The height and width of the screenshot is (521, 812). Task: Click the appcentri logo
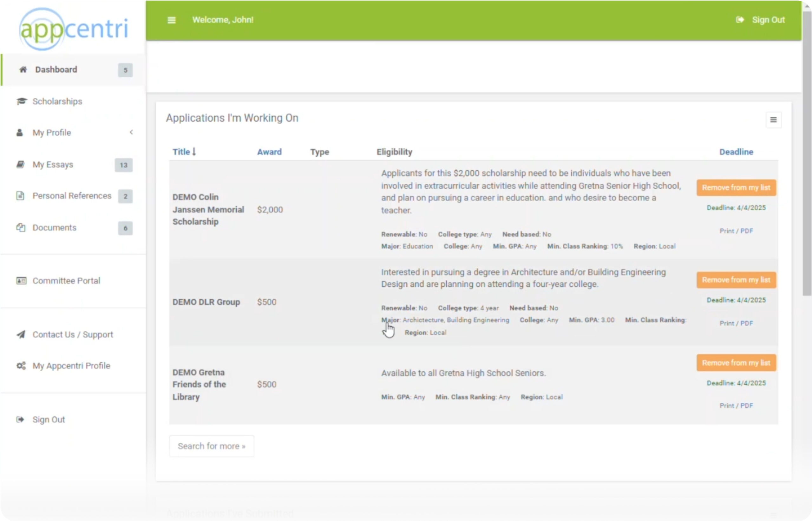point(73,29)
